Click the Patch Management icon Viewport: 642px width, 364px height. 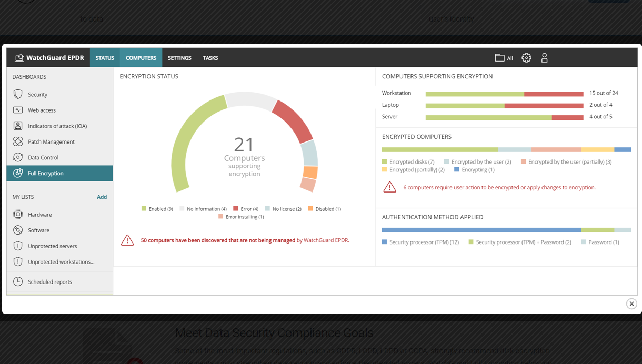[x=18, y=141]
